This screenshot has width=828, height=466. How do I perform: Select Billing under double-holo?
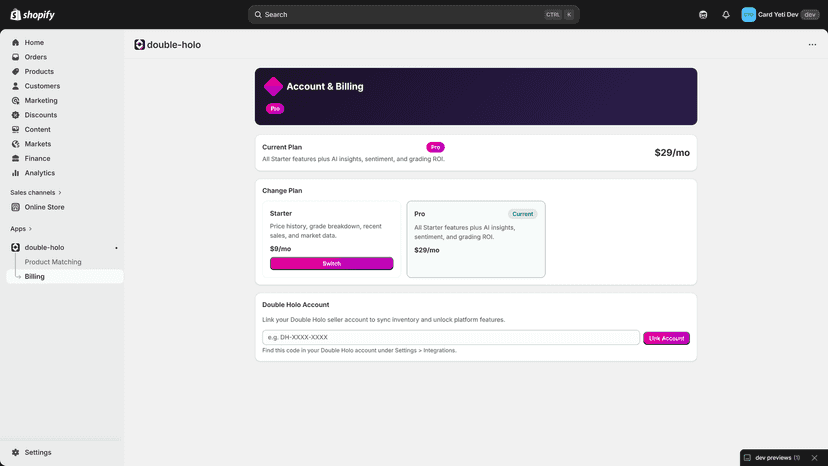pos(64,276)
